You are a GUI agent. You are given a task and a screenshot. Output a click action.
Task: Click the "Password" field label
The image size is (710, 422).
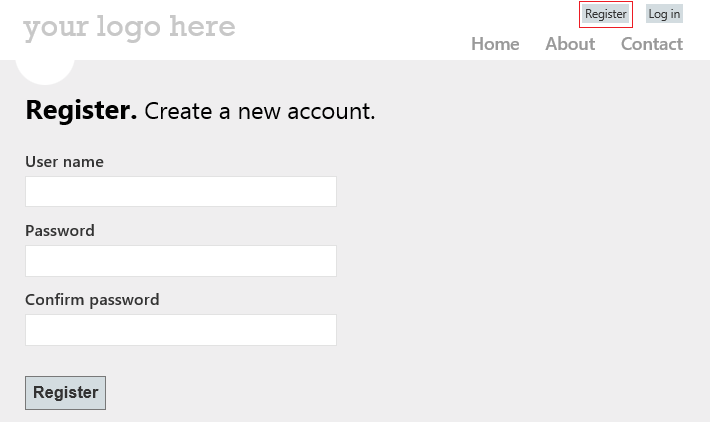click(x=60, y=230)
